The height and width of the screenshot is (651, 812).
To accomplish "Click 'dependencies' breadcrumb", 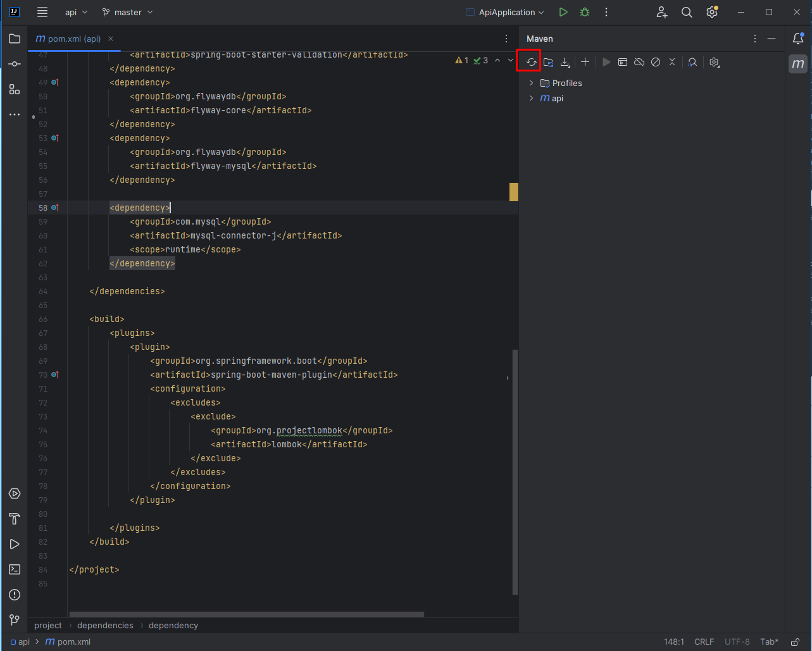I will [105, 625].
